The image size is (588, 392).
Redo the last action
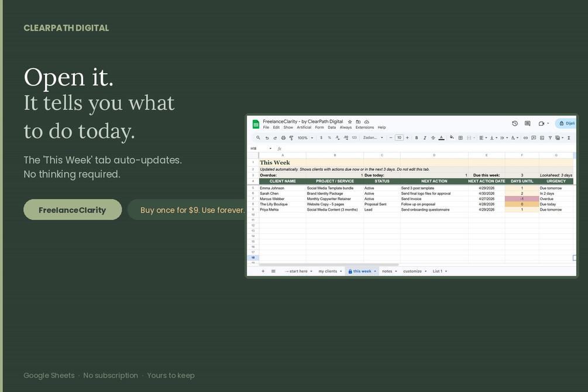click(x=275, y=137)
